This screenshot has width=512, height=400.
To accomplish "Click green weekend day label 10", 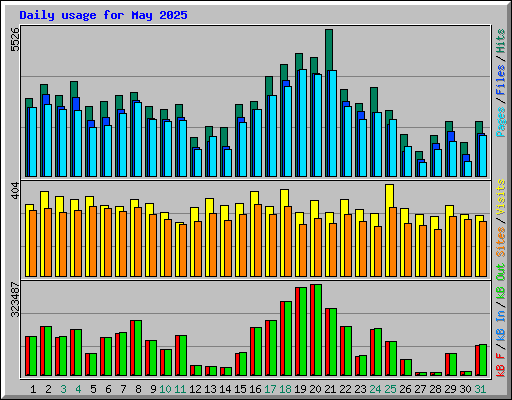I will click(165, 389).
